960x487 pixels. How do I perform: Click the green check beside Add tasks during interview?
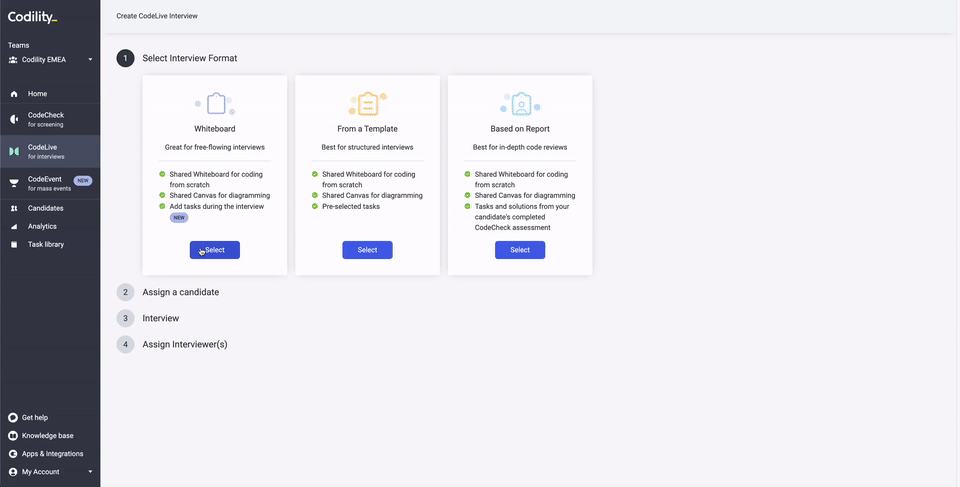tap(162, 206)
